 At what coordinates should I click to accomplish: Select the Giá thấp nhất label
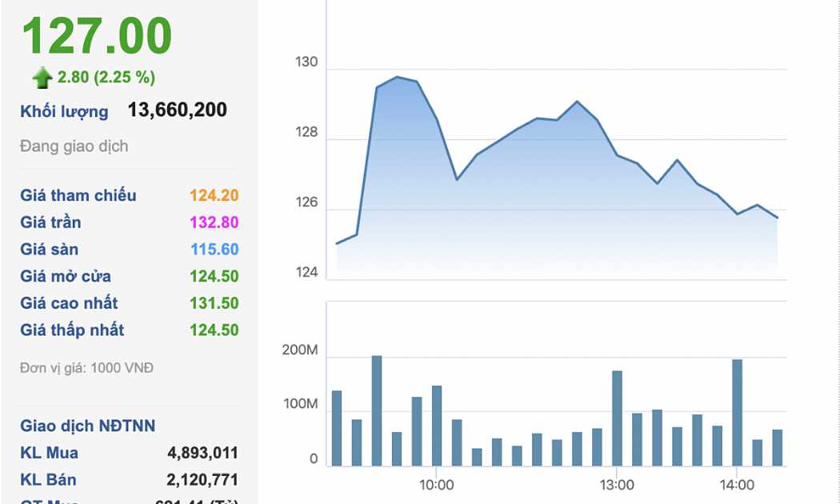coord(72,330)
